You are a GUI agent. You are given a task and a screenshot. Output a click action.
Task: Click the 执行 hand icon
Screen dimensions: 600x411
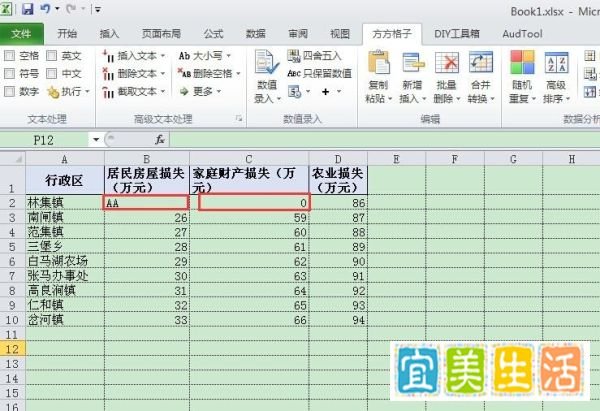tap(53, 92)
